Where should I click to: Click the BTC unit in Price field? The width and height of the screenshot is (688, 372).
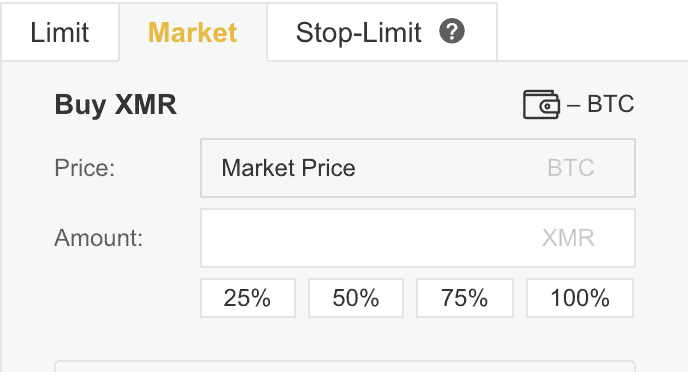click(571, 168)
